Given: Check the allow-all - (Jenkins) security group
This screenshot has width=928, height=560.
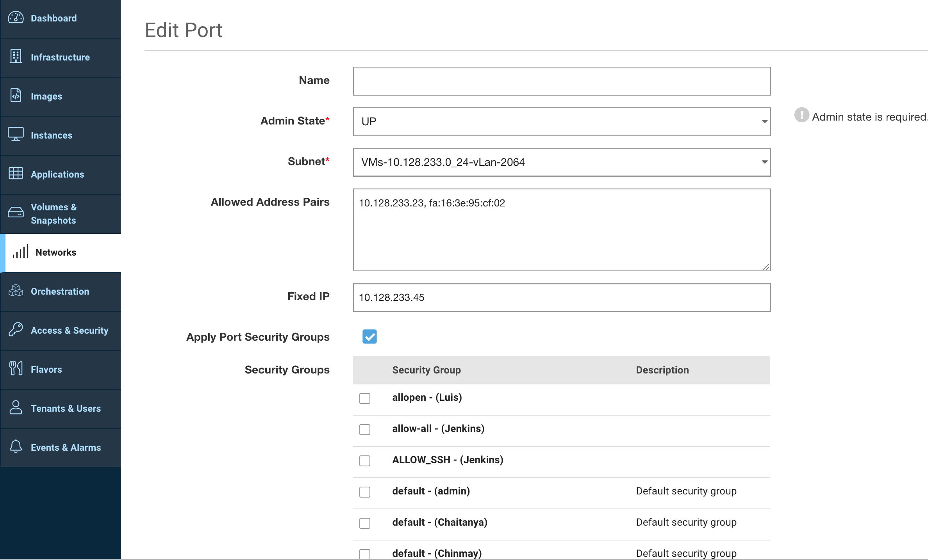Looking at the screenshot, I should click(x=365, y=430).
